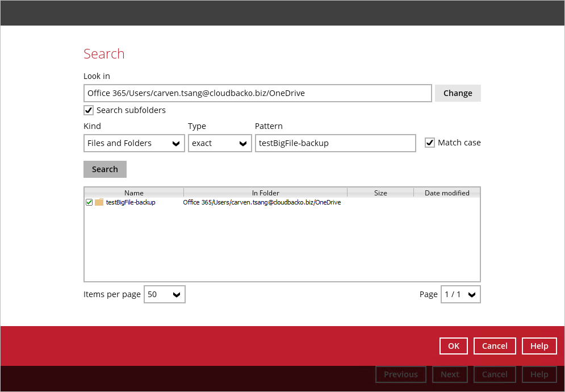
Task: Open the Kind dropdown showing Files and Folders
Action: 134,143
